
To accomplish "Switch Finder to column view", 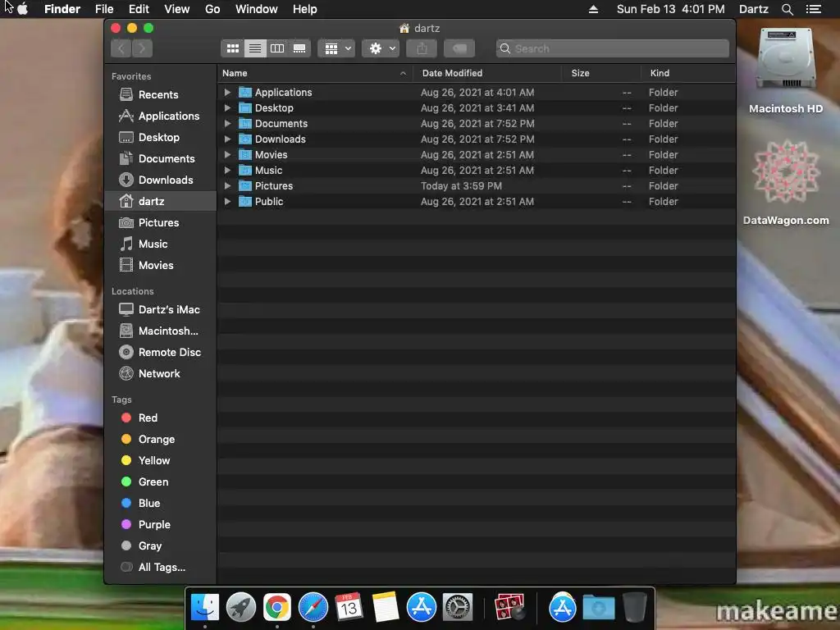I will click(x=277, y=48).
